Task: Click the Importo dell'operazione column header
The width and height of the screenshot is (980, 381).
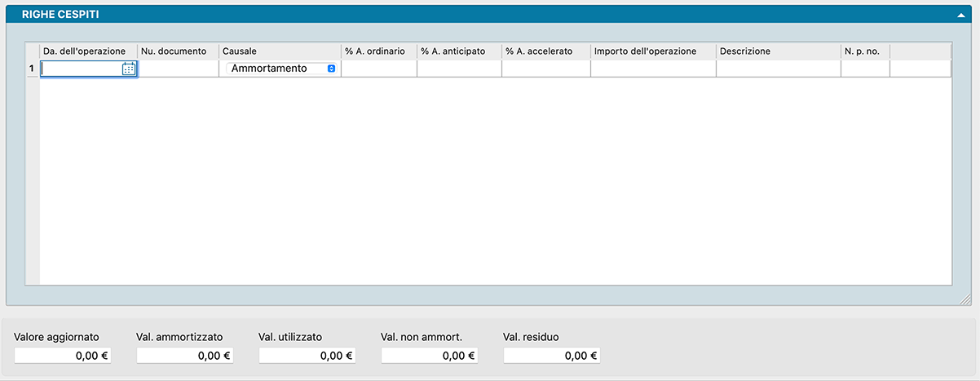Action: pos(653,51)
